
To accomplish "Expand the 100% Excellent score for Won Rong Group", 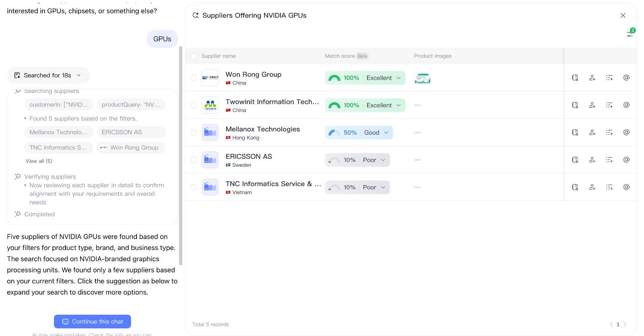I will click(398, 78).
